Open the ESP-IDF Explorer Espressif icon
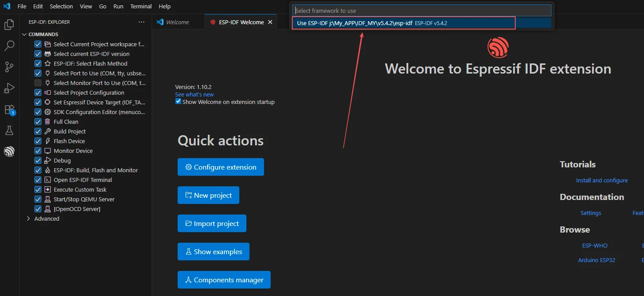 click(x=9, y=152)
